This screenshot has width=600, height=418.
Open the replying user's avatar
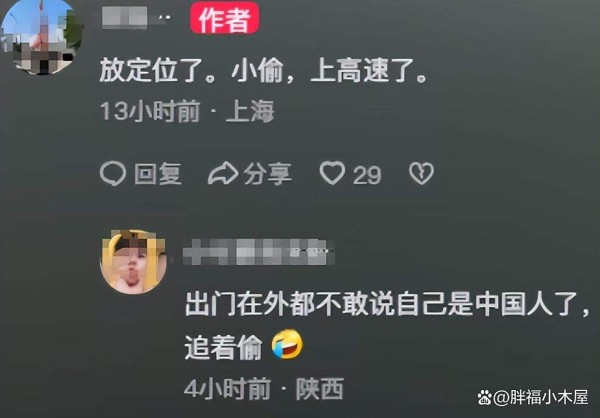click(133, 262)
